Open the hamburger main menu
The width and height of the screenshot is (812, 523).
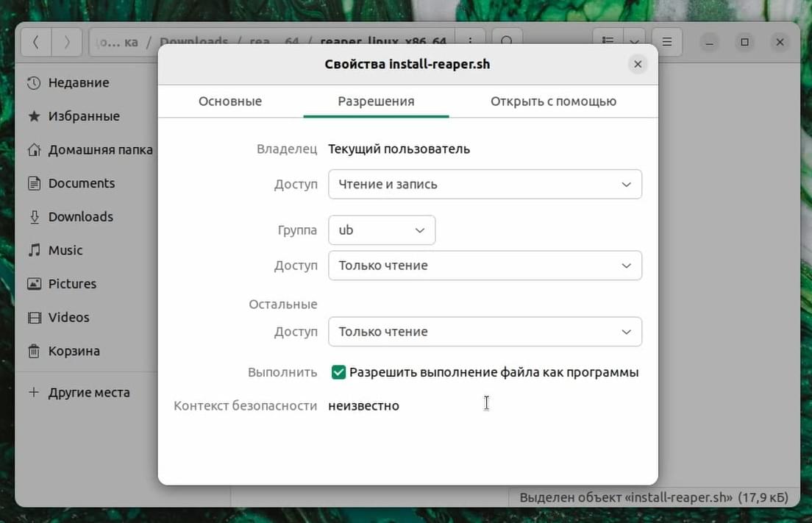click(667, 42)
